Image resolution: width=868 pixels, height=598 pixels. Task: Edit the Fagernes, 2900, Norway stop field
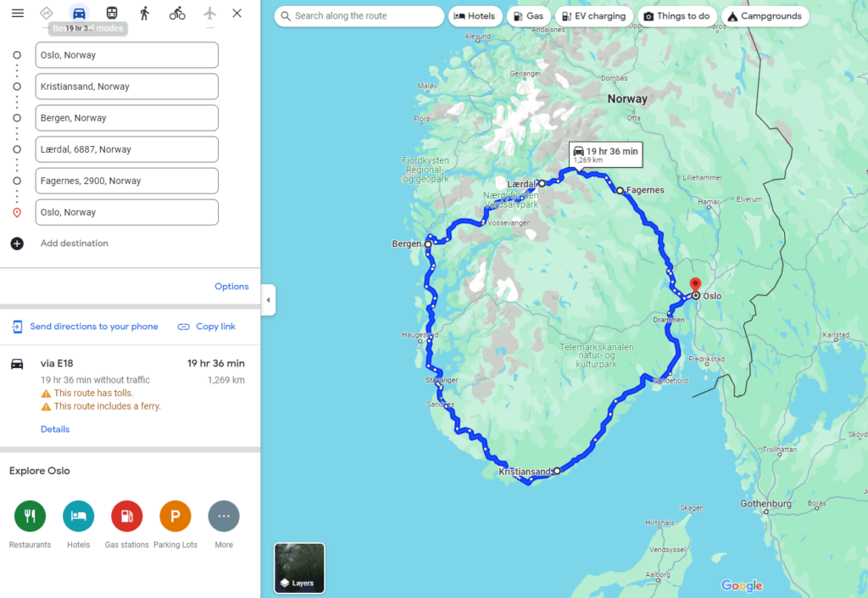[127, 181]
